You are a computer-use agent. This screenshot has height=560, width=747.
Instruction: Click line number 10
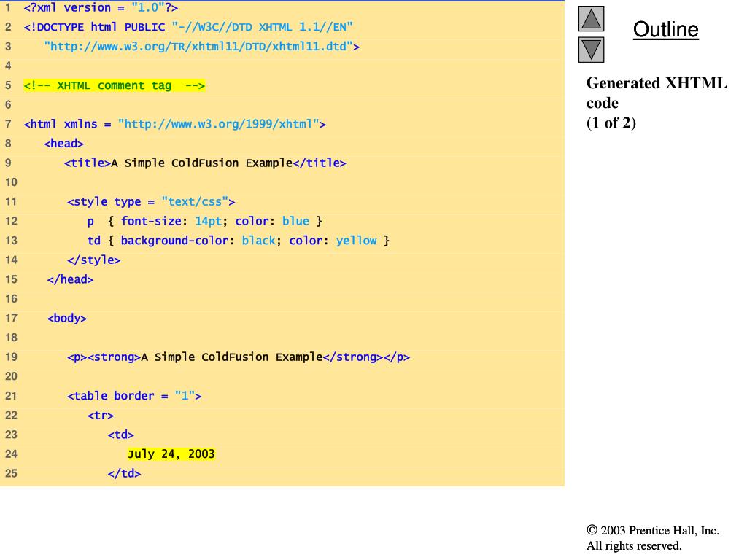coord(11,182)
